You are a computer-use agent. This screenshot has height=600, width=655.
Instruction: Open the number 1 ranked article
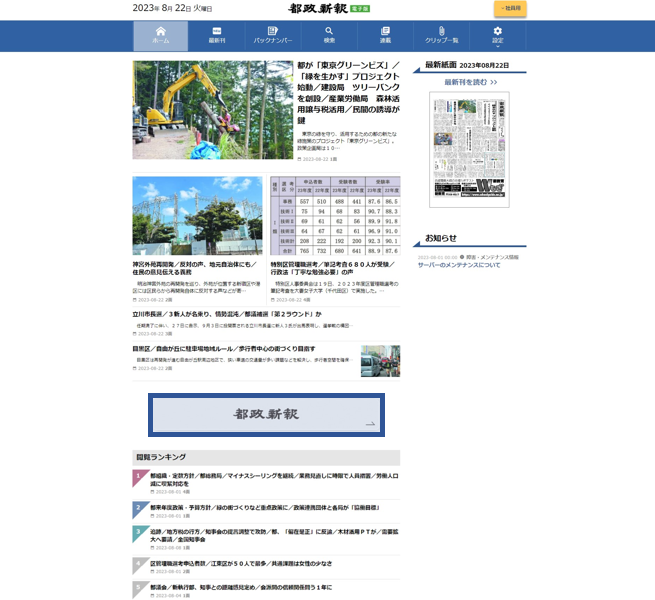click(260, 479)
